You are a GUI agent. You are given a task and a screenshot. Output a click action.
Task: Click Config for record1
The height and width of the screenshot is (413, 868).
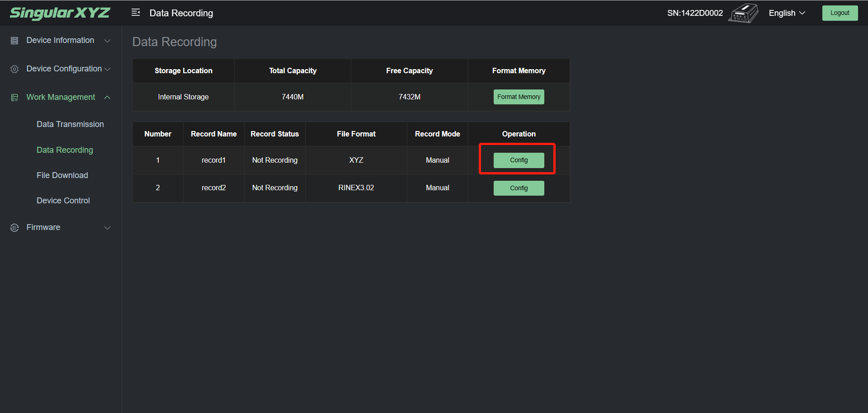[519, 160]
